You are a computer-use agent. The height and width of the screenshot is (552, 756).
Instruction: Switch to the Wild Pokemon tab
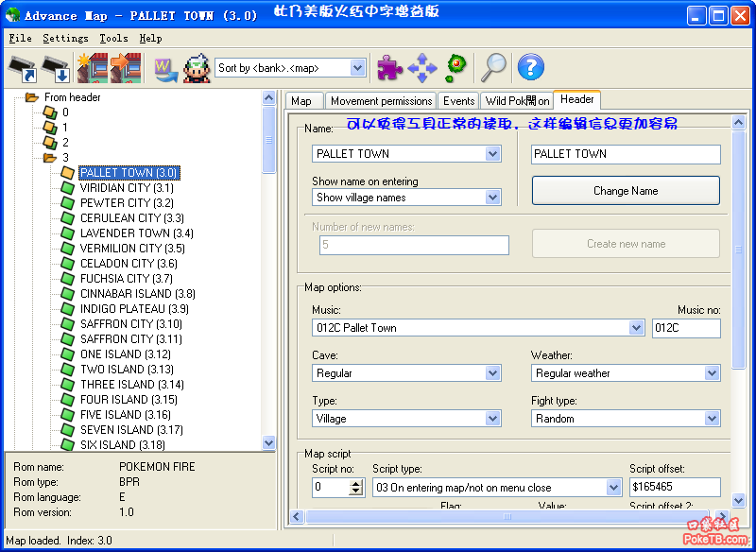click(517, 101)
